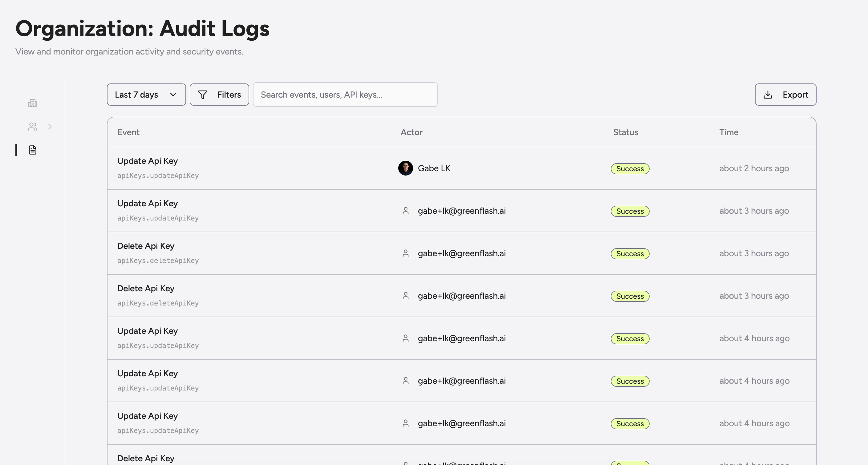Click timestamp in last visible Update Api Key row
This screenshot has height=465, width=868.
(x=754, y=423)
